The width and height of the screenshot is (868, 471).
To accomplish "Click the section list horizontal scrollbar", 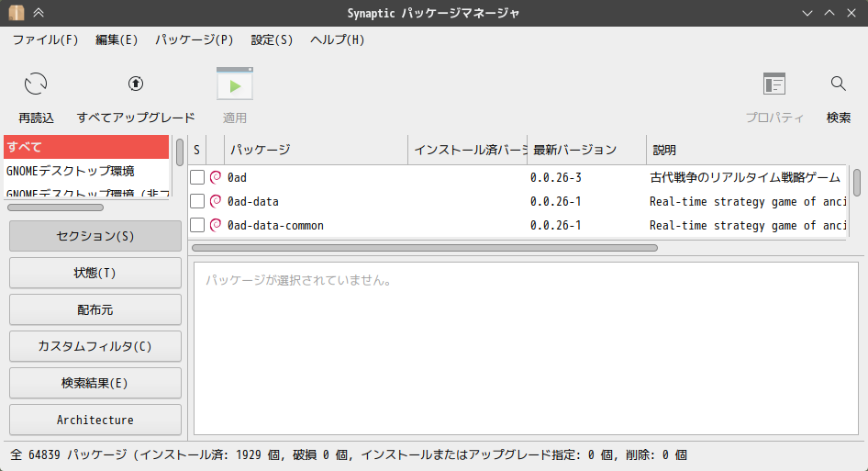I will (55, 207).
